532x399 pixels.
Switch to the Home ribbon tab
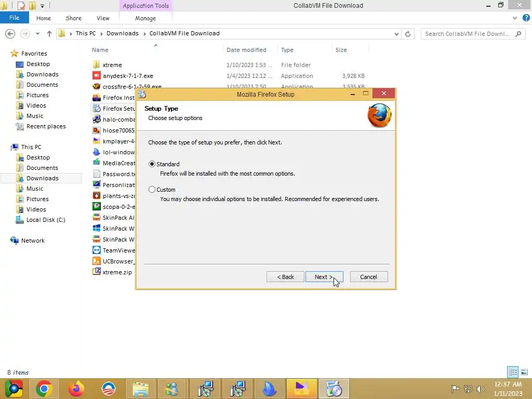pyautogui.click(x=44, y=18)
